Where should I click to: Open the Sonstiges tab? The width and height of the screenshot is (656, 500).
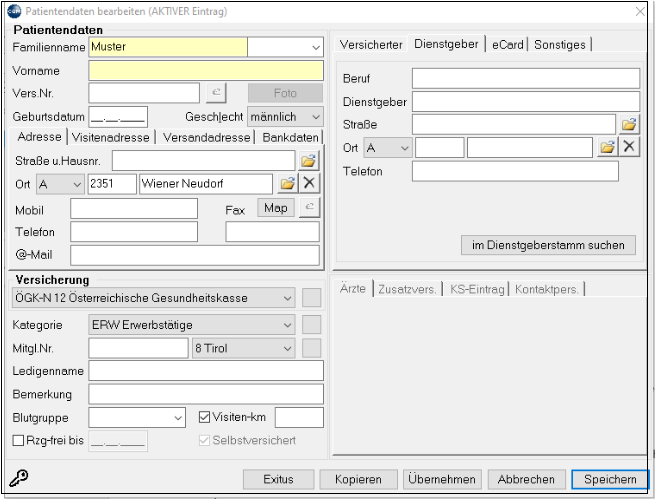click(x=560, y=44)
